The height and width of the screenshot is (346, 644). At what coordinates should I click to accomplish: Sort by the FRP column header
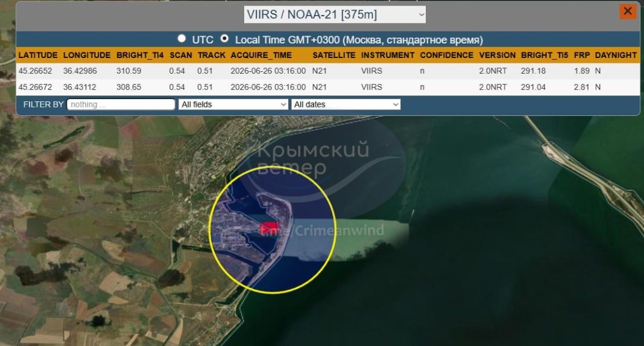click(581, 55)
